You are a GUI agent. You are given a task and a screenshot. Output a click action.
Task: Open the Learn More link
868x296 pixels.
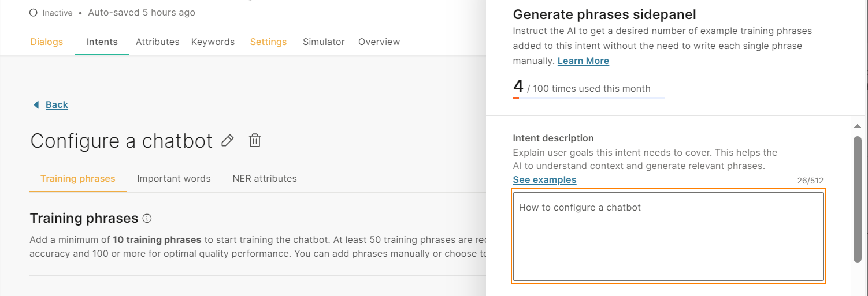click(x=583, y=61)
